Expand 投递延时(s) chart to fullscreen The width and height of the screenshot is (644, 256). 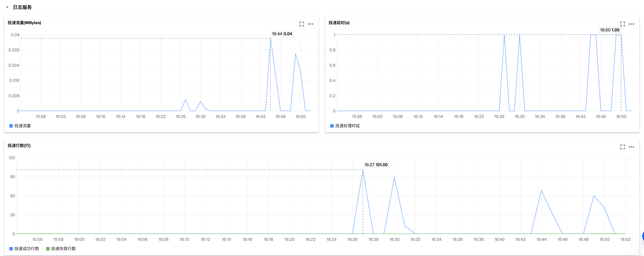622,24
